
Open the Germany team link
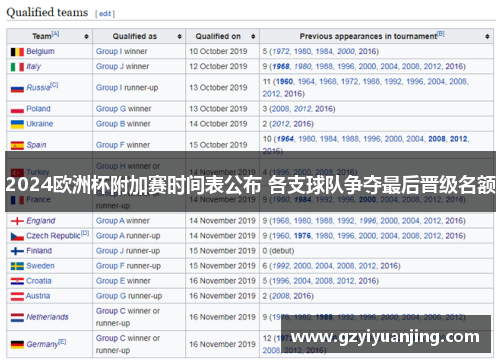(x=42, y=344)
